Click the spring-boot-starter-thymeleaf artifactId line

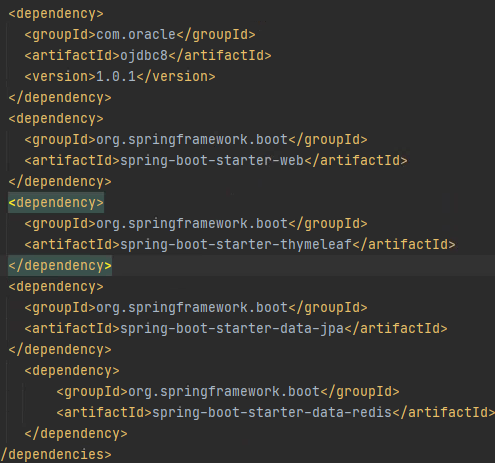tap(240, 245)
